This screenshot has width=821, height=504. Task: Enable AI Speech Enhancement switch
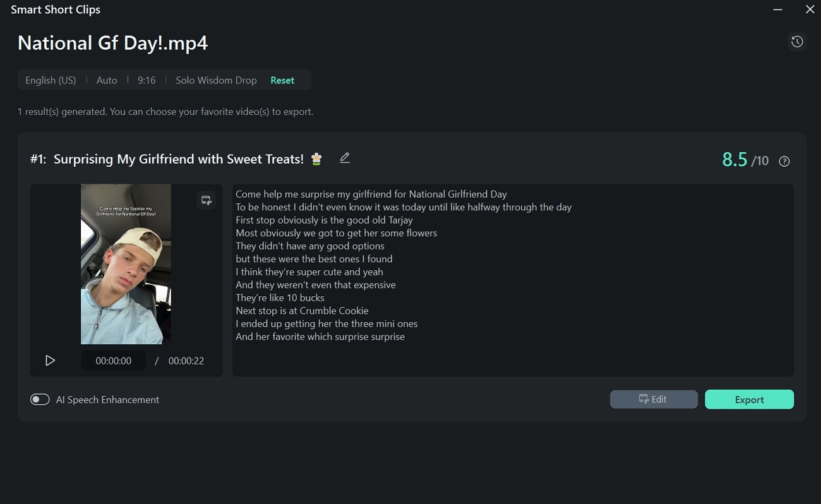pos(40,399)
